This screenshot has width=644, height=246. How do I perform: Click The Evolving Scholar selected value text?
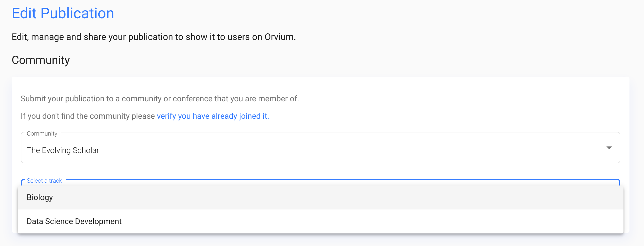point(63,150)
